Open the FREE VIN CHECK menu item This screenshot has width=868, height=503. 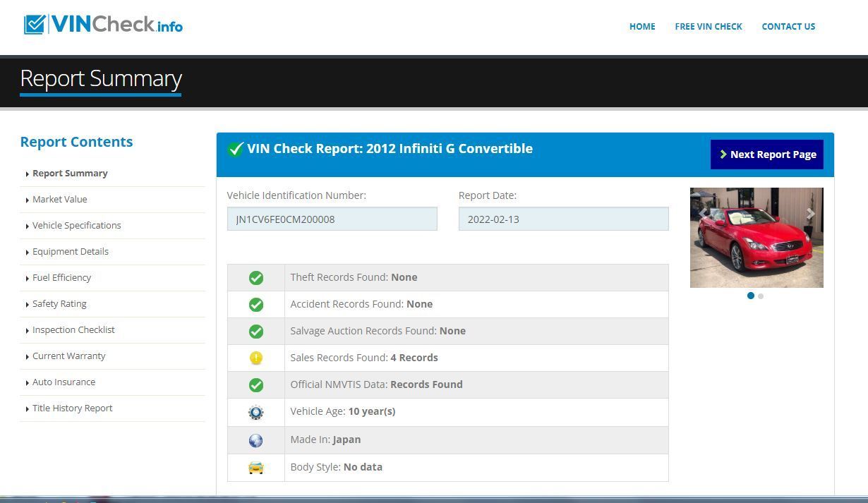tap(709, 26)
